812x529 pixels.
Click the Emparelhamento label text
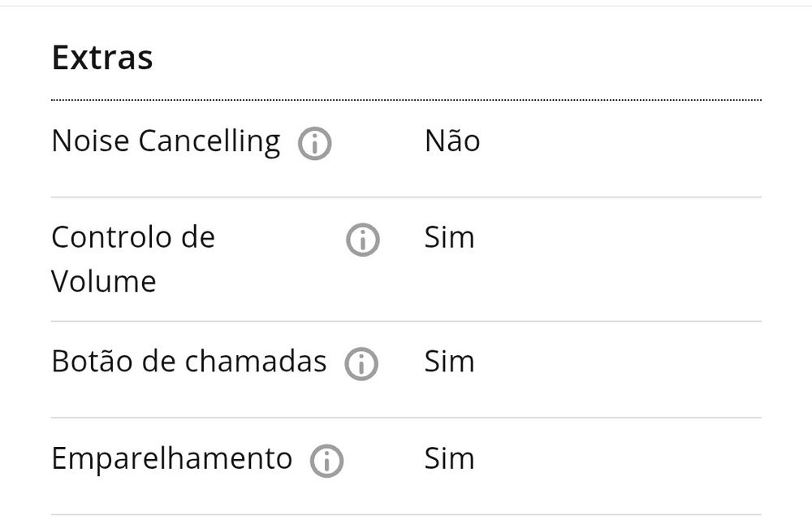(x=171, y=458)
